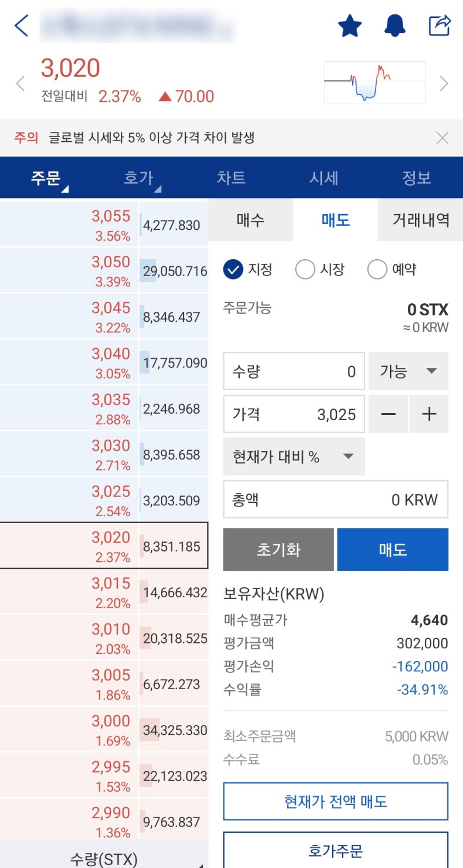Screen dimensions: 463x868
Task: Open price alert bell icon
Action: pyautogui.click(x=395, y=26)
